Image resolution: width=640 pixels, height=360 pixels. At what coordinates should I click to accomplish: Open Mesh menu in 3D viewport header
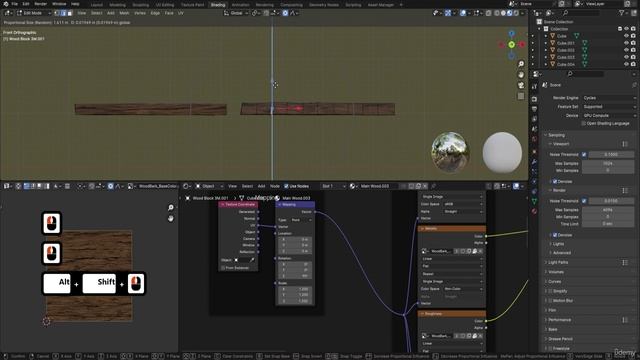124,13
